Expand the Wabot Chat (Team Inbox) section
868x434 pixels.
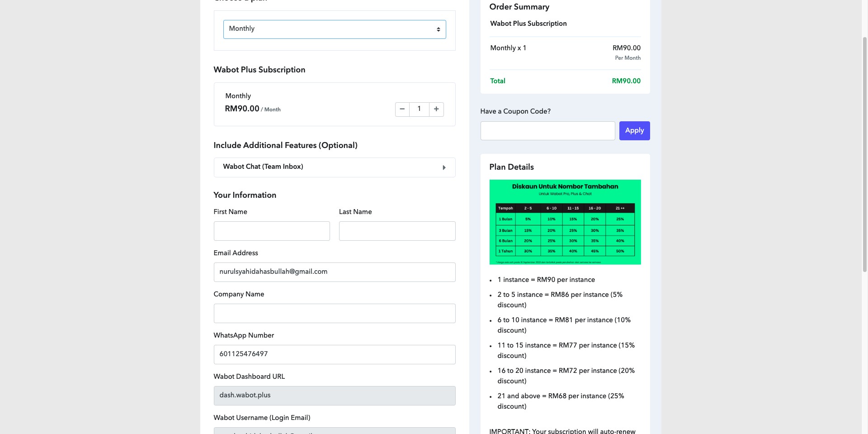(335, 167)
